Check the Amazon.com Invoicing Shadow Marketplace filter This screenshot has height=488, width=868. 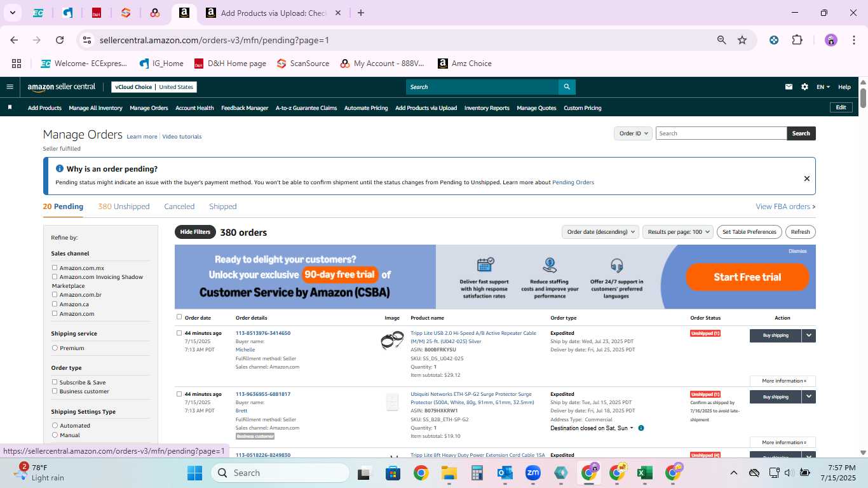[x=55, y=277]
